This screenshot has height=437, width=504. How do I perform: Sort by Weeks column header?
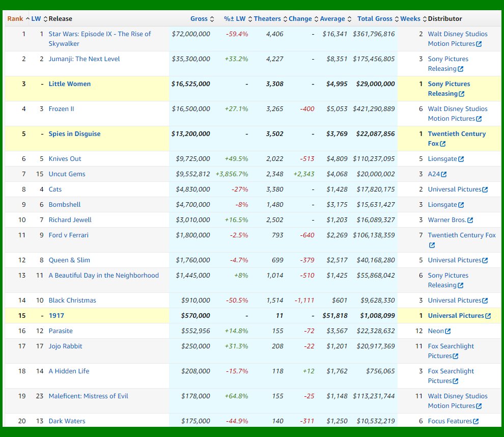410,19
